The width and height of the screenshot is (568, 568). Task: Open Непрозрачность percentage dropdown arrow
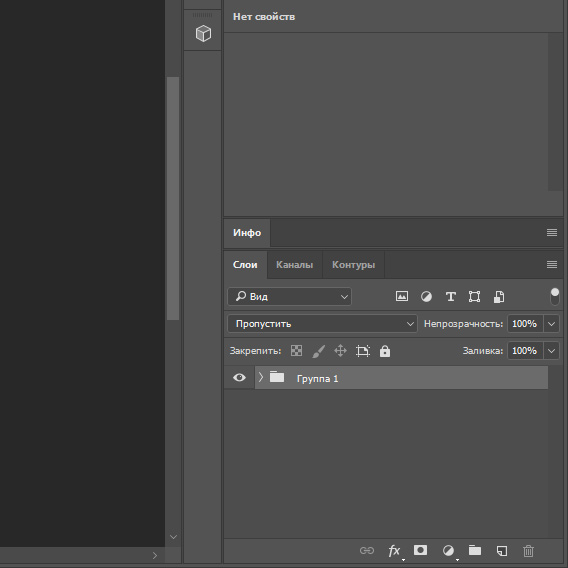click(551, 323)
